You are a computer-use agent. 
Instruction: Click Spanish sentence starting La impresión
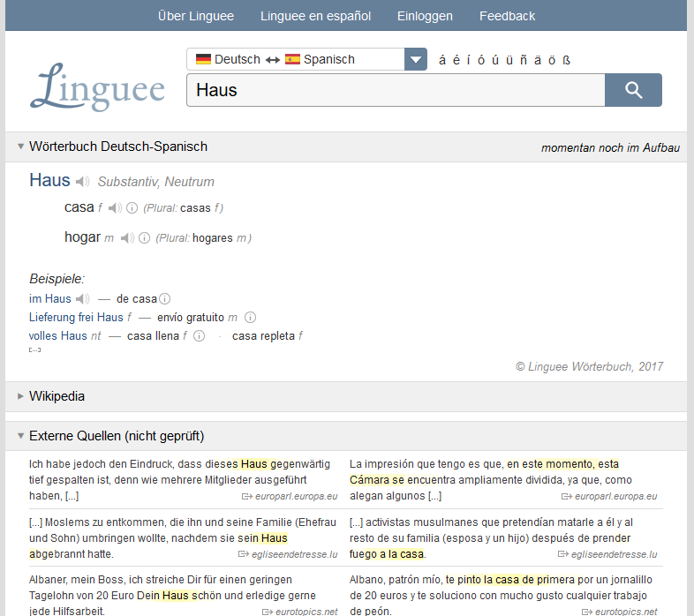[x=491, y=480]
